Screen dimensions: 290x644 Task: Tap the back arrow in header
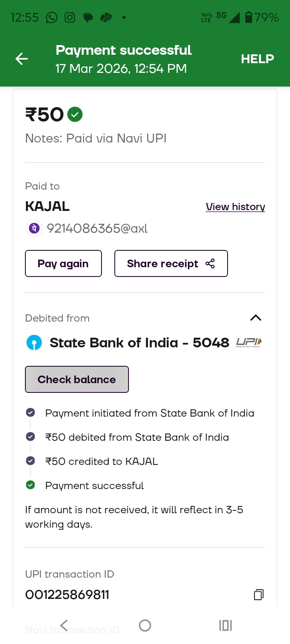pyautogui.click(x=22, y=59)
